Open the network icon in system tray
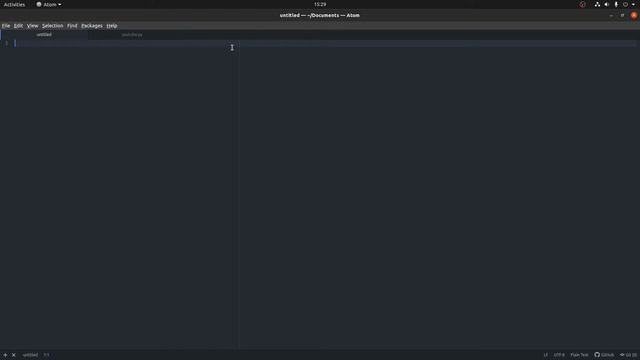The width and height of the screenshot is (640, 360). [x=597, y=4]
